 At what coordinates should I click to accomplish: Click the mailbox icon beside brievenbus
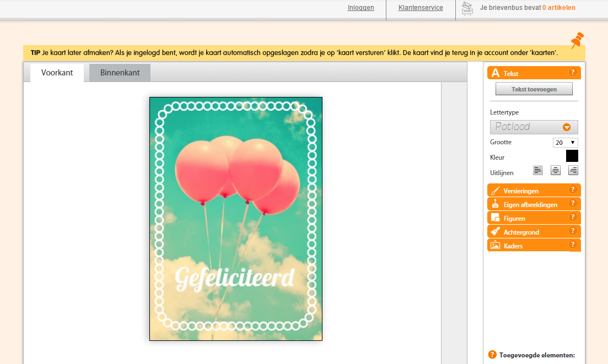(467, 8)
